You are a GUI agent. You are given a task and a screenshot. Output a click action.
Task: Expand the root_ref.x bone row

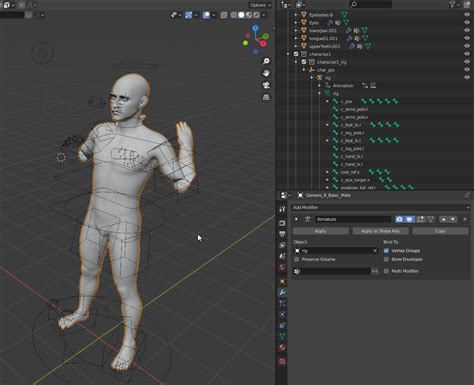point(327,172)
